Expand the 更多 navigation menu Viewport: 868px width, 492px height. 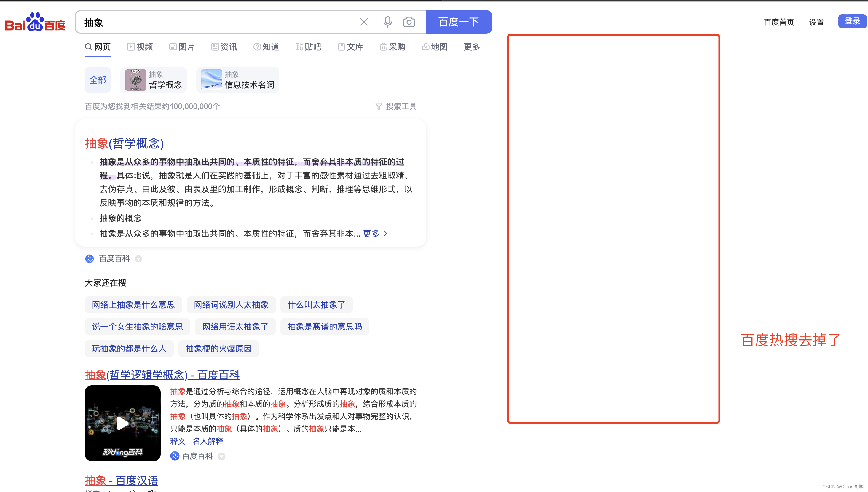pyautogui.click(x=471, y=47)
